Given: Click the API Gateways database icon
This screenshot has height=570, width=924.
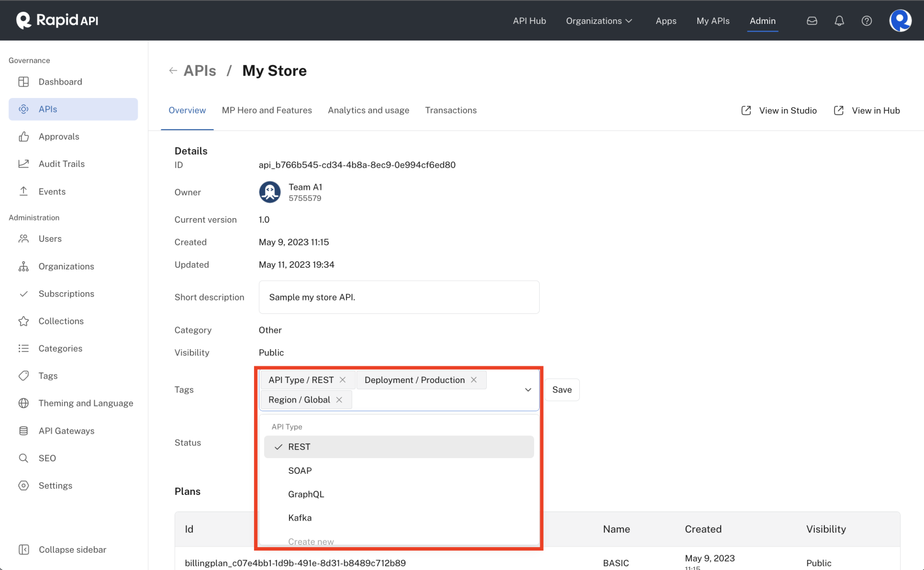Looking at the screenshot, I should pyautogui.click(x=23, y=431).
